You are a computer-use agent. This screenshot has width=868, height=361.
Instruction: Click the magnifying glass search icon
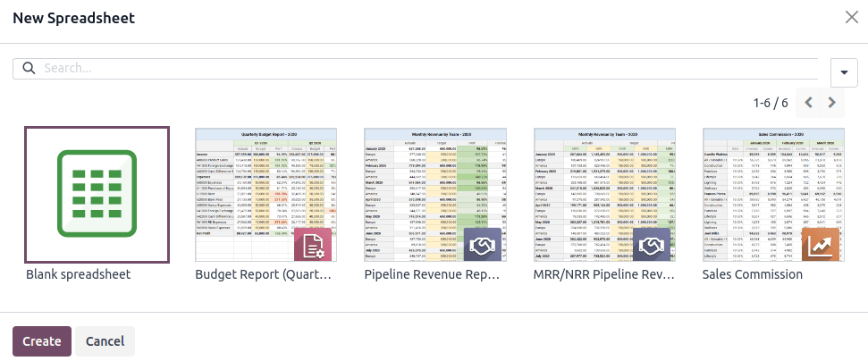(x=28, y=69)
